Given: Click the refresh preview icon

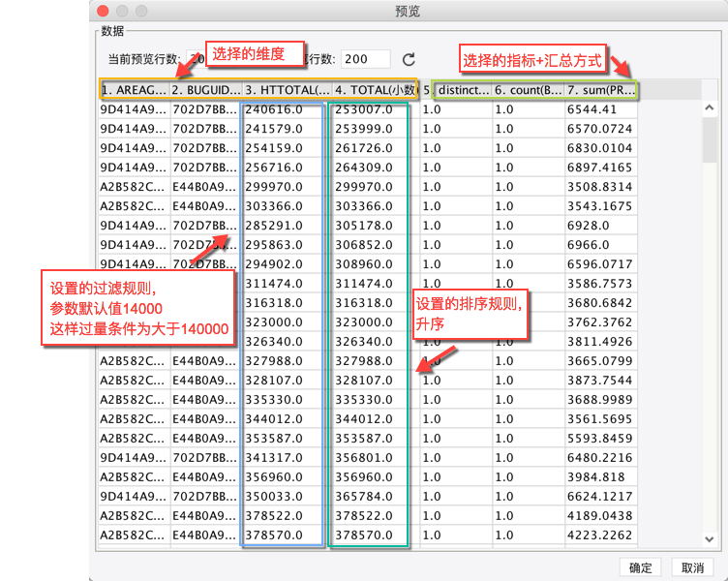Looking at the screenshot, I should click(409, 59).
